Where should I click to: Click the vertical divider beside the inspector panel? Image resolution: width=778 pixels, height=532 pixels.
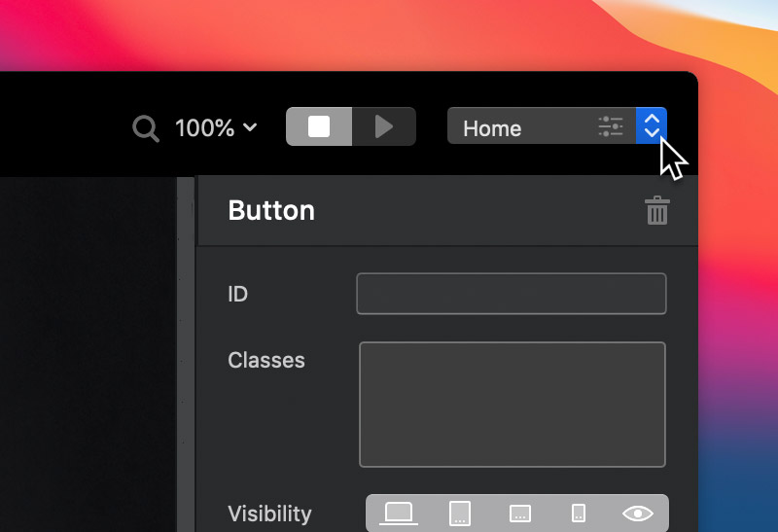[x=186, y=354]
